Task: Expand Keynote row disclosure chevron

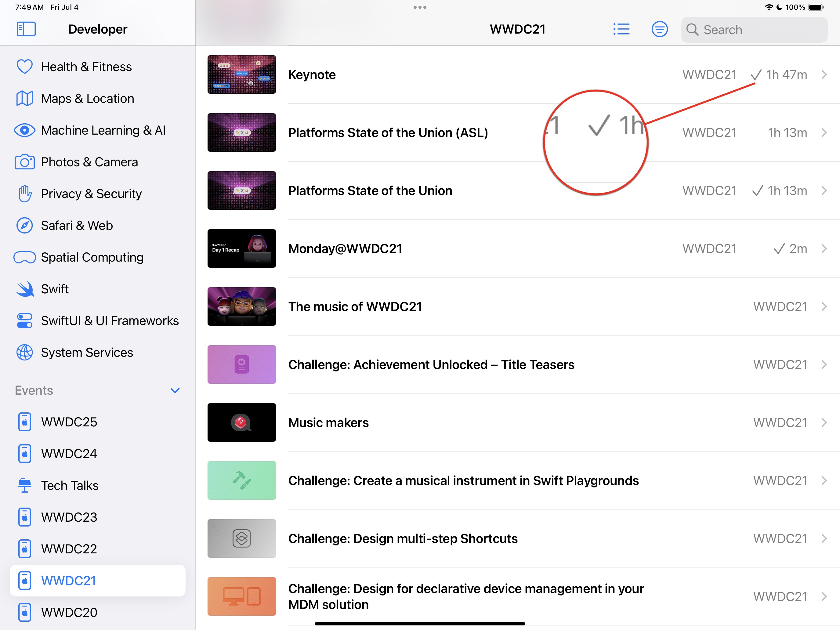Action: (x=824, y=74)
